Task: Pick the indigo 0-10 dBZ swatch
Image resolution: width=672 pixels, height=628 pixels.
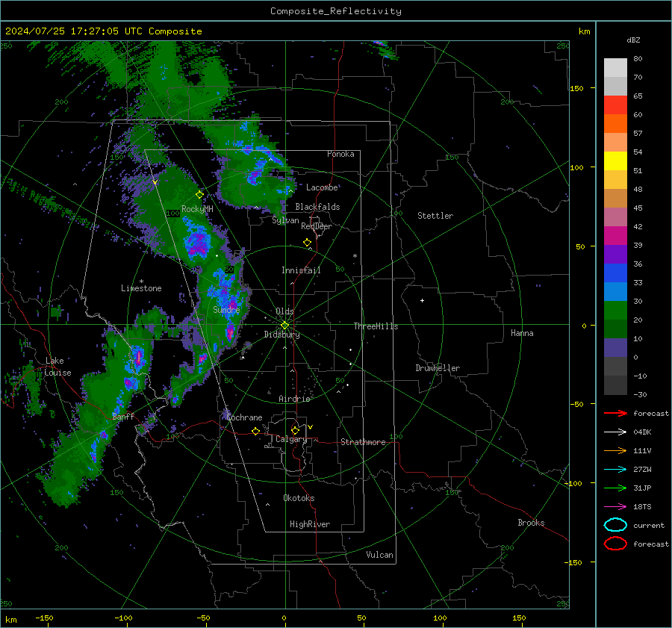Action: 615,348
